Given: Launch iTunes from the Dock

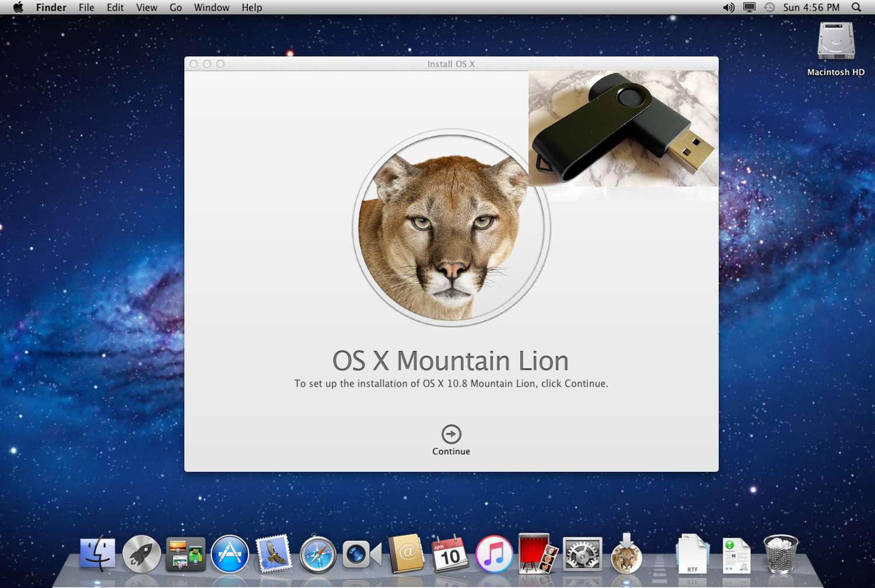Looking at the screenshot, I should 494,554.
